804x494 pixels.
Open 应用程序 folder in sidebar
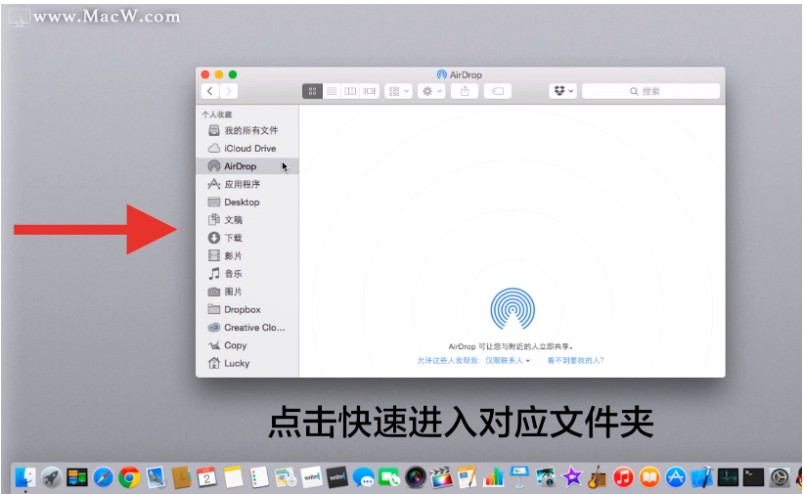247,184
